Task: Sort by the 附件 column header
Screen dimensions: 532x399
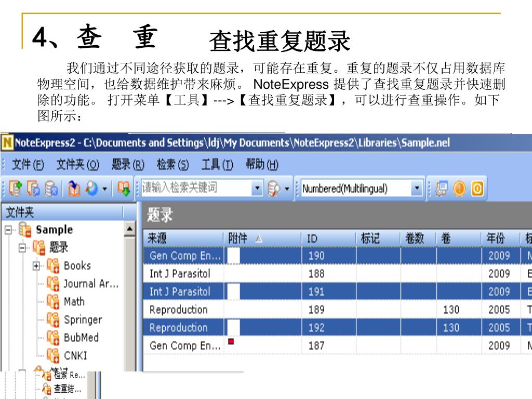Action: point(263,238)
